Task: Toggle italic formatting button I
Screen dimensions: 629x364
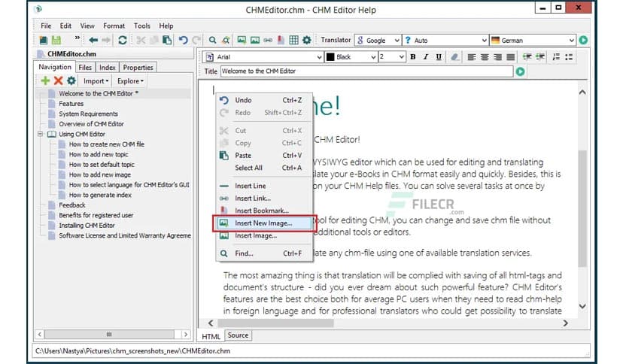Action: [x=426, y=57]
